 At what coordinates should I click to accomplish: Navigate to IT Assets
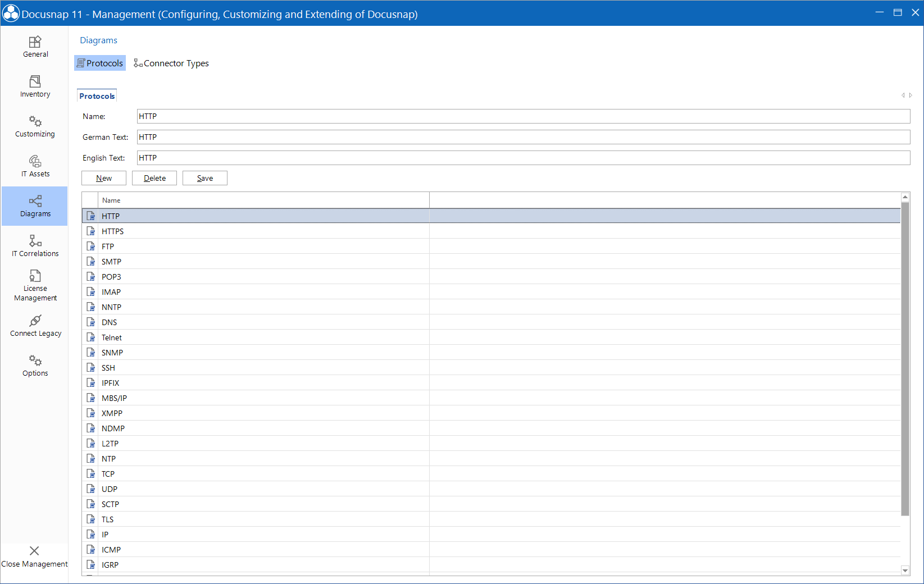35,166
